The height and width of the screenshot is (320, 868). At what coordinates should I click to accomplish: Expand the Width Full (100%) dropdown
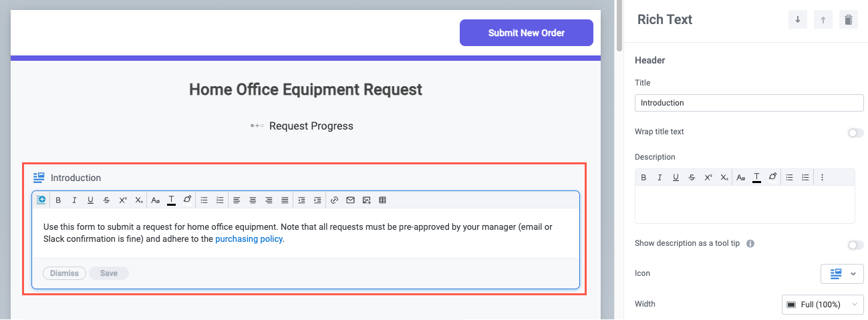[823, 305]
